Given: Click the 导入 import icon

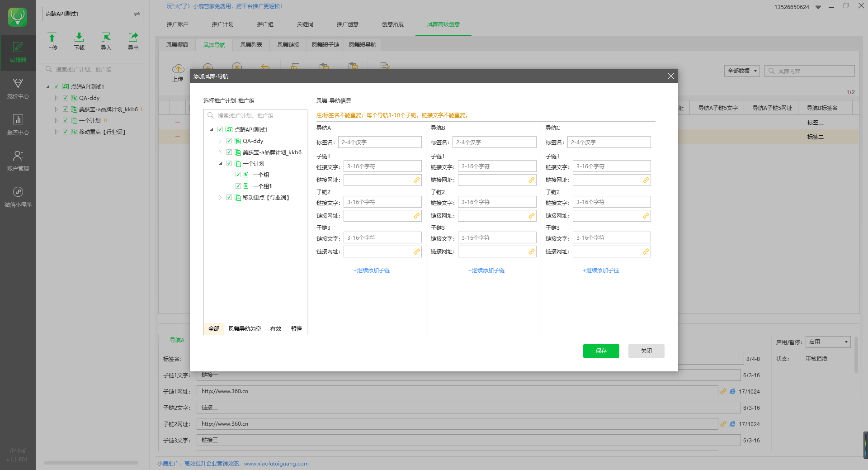Looking at the screenshot, I should [106, 41].
